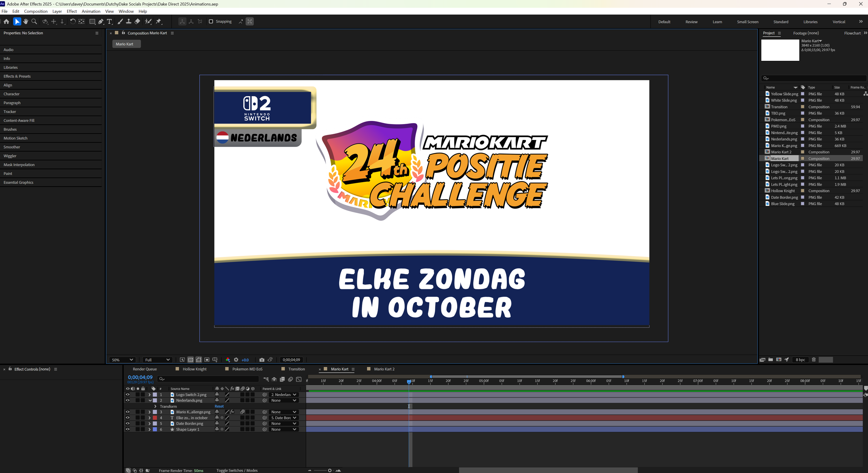Select the Puppet Pin tool
868x473 pixels.
tap(159, 22)
